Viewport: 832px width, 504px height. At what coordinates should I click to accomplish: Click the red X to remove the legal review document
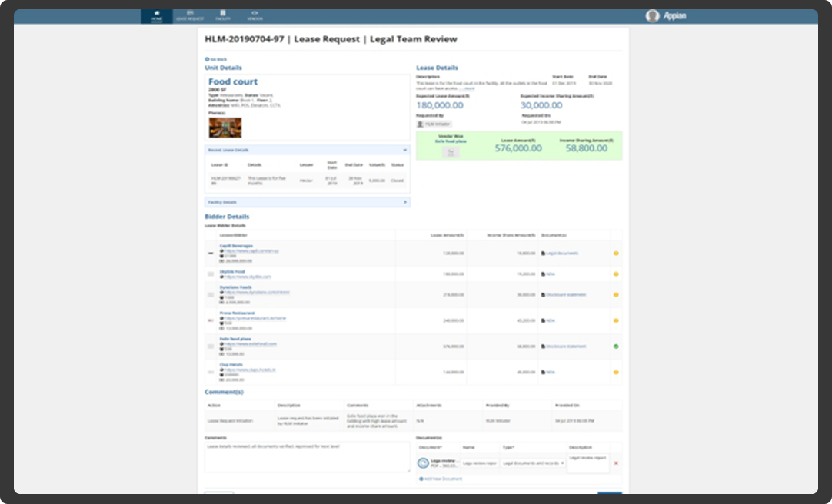(616, 463)
